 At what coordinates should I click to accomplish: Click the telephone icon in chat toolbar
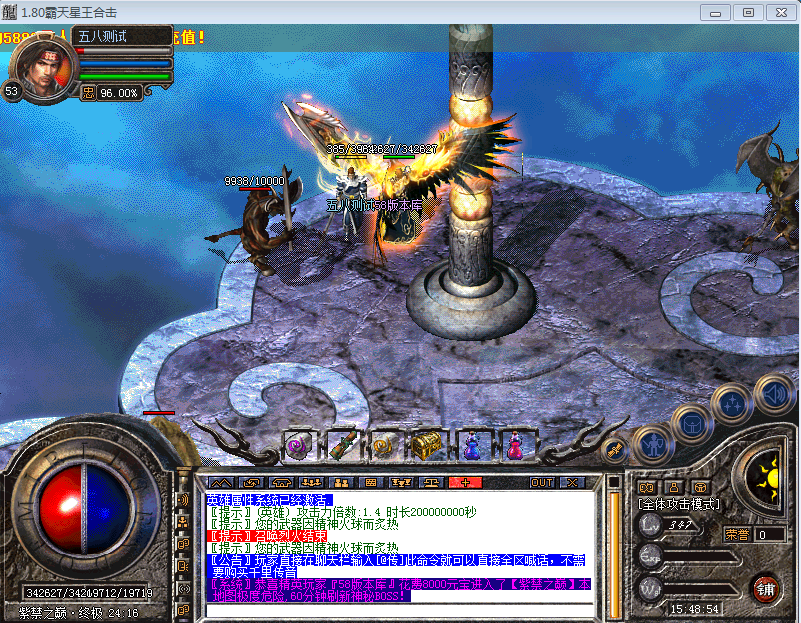click(x=281, y=483)
